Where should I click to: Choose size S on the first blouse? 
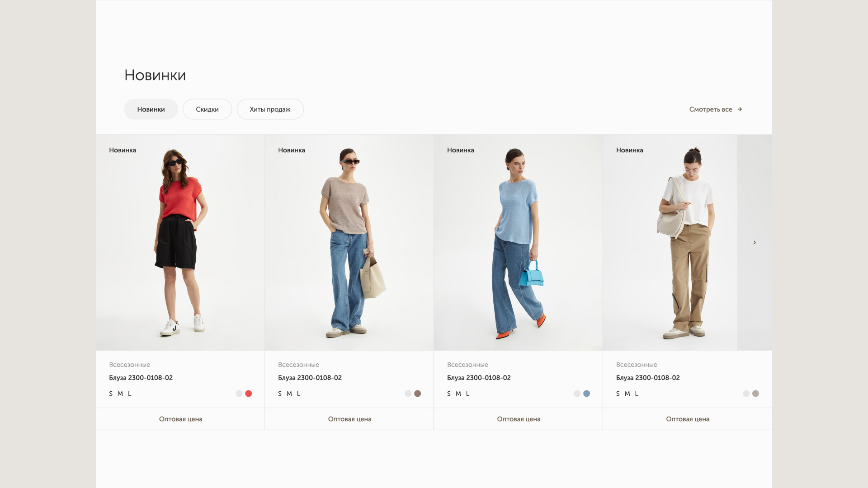(x=111, y=394)
